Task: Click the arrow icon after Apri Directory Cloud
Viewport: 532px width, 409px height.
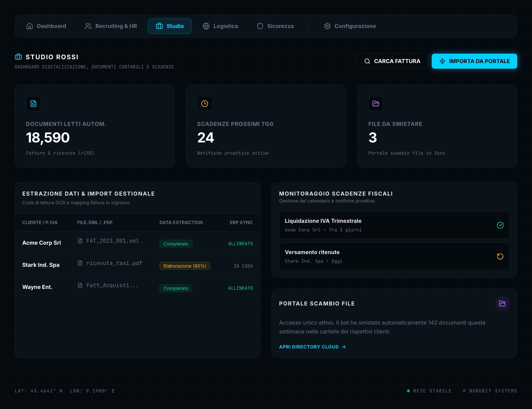Action: (x=344, y=347)
